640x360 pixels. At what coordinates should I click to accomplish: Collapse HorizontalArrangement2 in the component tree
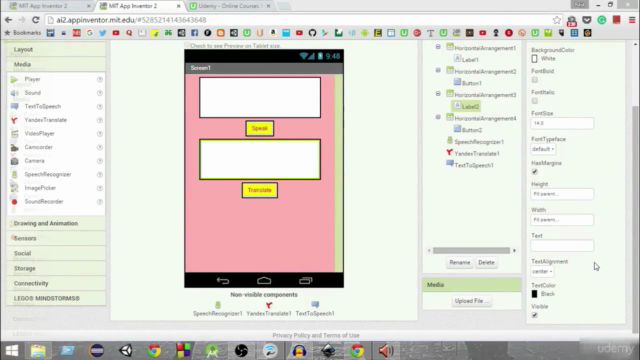(438, 70)
